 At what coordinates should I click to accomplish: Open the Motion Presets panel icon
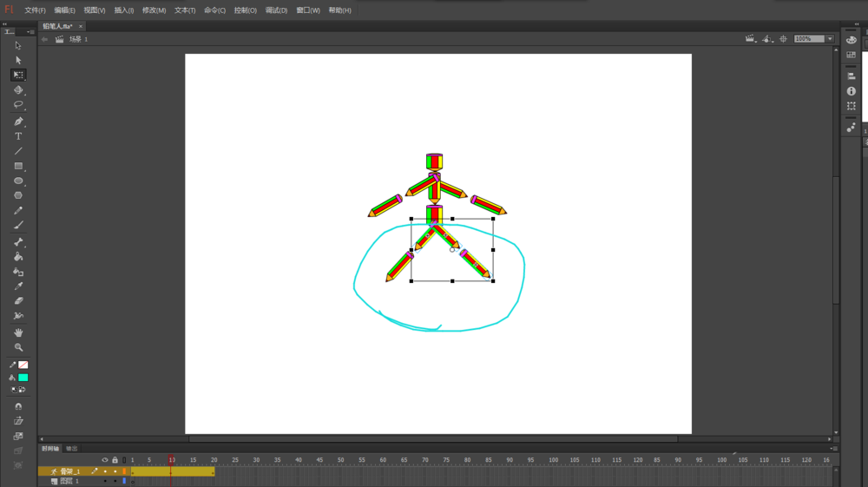(852, 128)
